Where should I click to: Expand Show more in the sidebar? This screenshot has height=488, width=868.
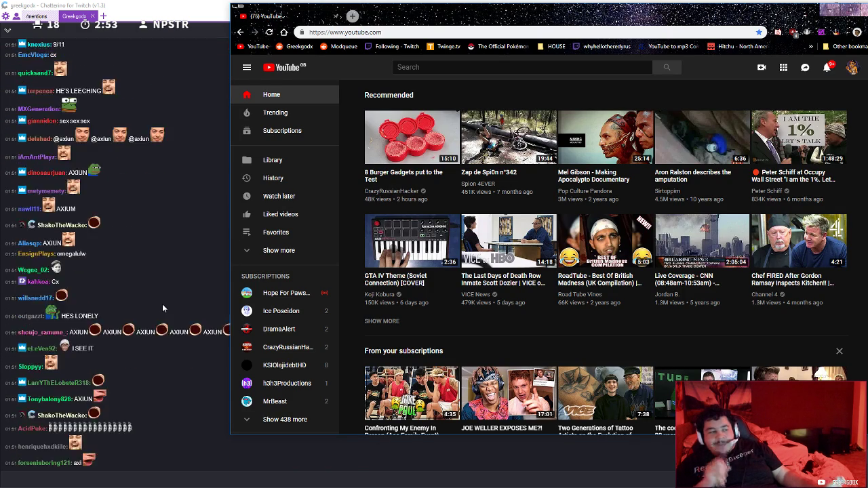click(285, 250)
